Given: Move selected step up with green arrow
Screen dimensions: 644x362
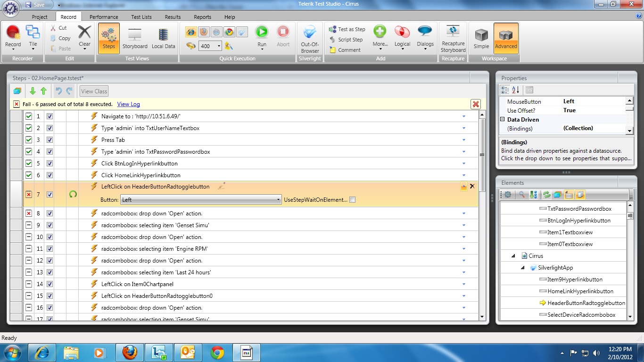Looking at the screenshot, I should 43,91.
